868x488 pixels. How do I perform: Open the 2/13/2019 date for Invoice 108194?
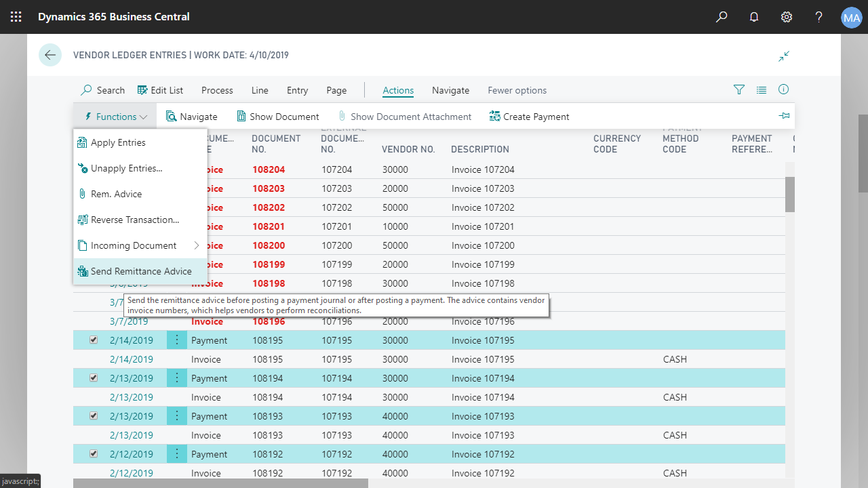coord(132,397)
